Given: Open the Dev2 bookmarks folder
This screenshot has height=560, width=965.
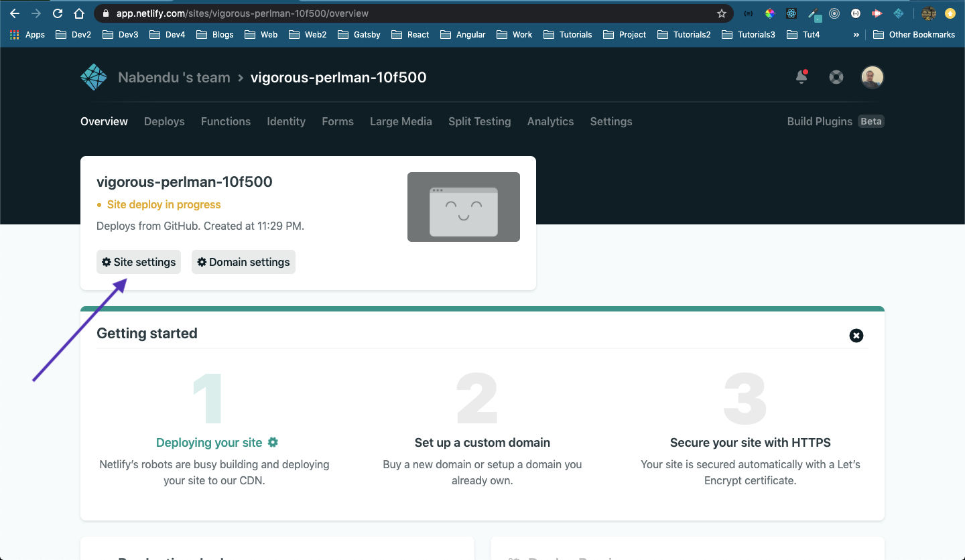Looking at the screenshot, I should [x=74, y=34].
